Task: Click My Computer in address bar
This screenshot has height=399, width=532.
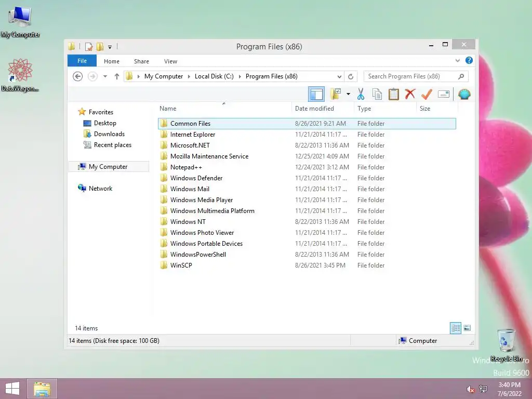Action: pos(164,76)
